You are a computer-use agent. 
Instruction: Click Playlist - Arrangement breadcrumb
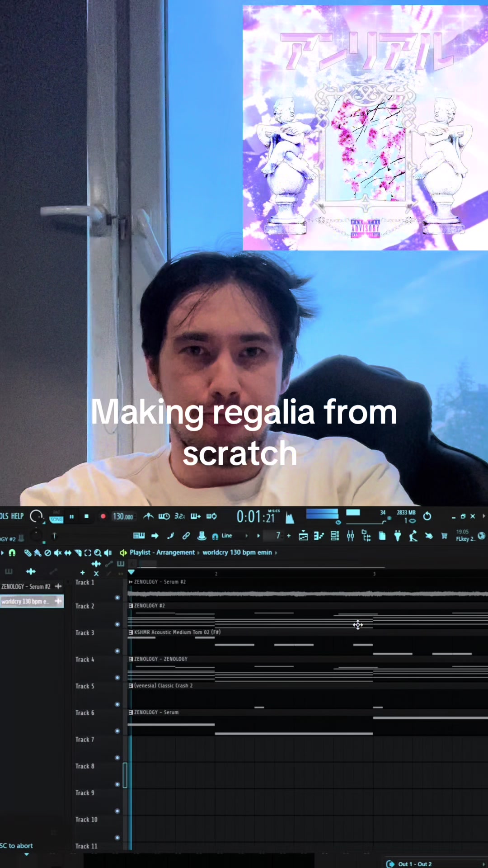click(x=162, y=552)
